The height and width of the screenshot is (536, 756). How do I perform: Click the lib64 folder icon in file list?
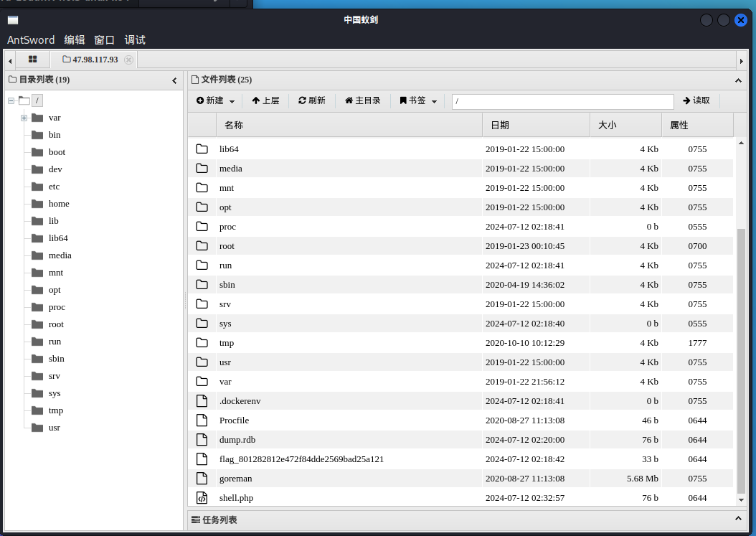[x=202, y=149]
